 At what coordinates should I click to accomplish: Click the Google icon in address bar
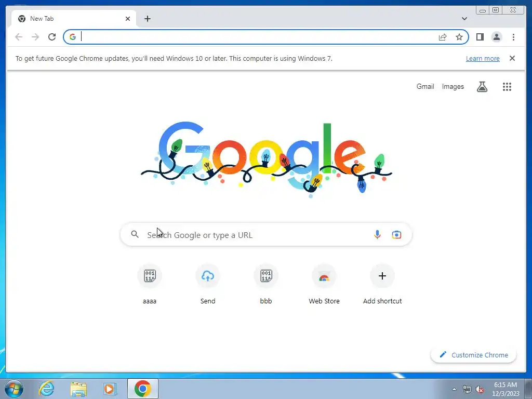coord(73,37)
